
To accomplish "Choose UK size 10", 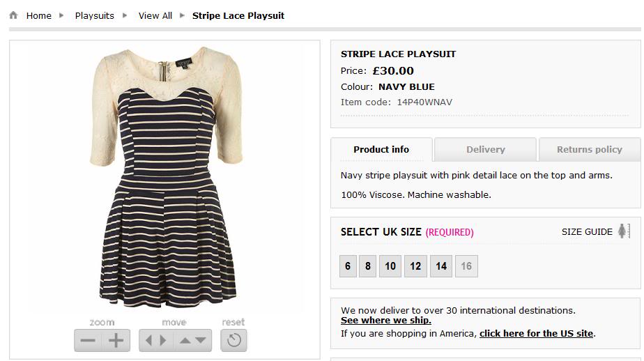I will click(x=390, y=266).
